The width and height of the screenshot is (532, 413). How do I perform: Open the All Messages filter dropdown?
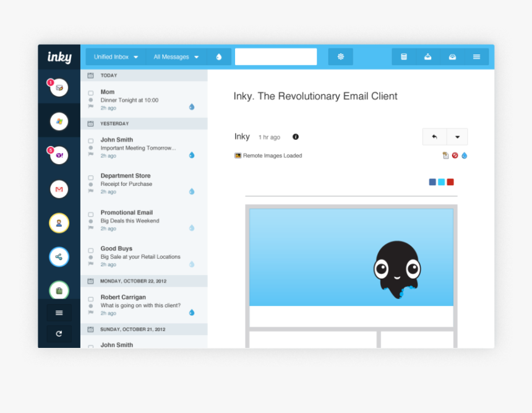click(x=176, y=57)
